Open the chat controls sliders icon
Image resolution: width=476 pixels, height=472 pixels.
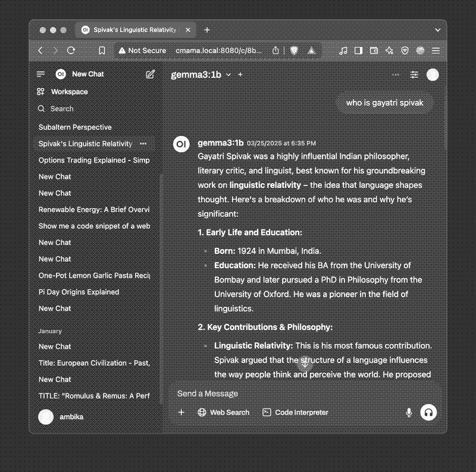click(414, 75)
